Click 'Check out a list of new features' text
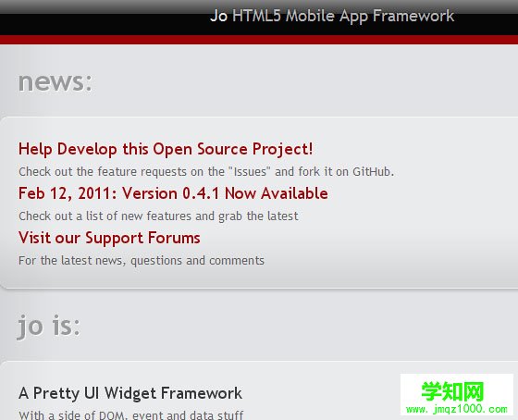518x420 pixels. (x=158, y=216)
